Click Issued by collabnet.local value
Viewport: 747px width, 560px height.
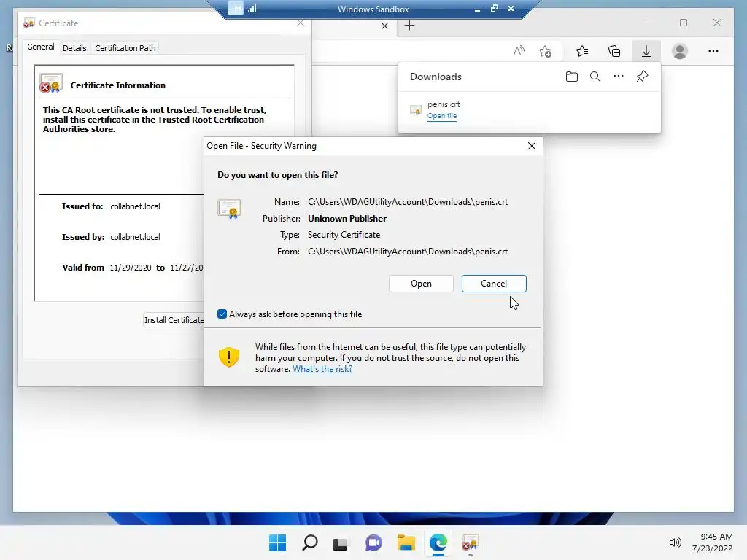pos(135,237)
